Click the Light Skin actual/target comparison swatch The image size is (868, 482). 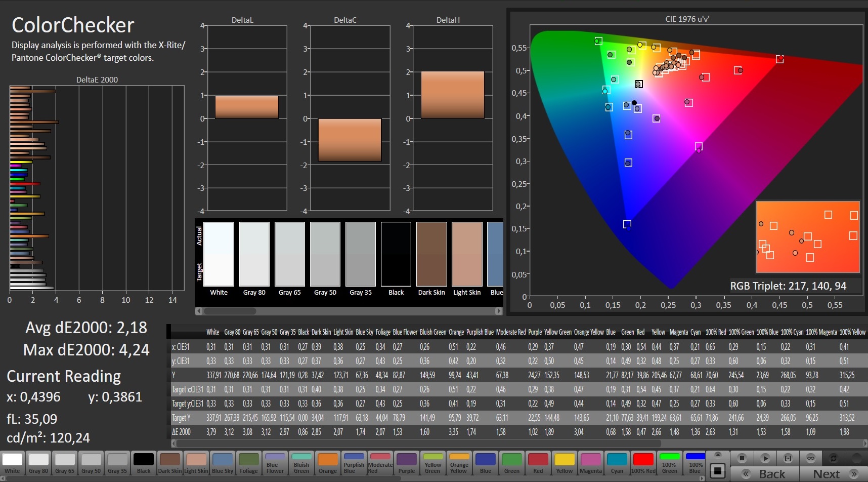(467, 254)
